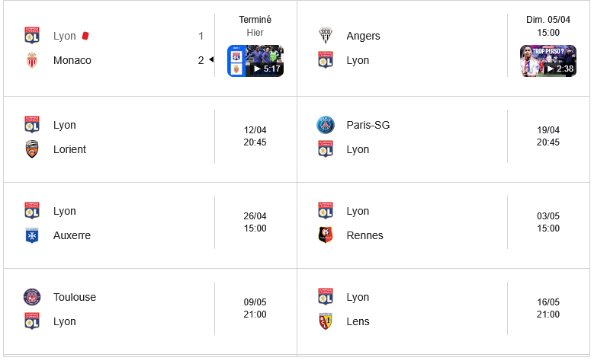594x364 pixels.
Task: Click the Paris-SG club crest
Action: pyautogui.click(x=326, y=125)
